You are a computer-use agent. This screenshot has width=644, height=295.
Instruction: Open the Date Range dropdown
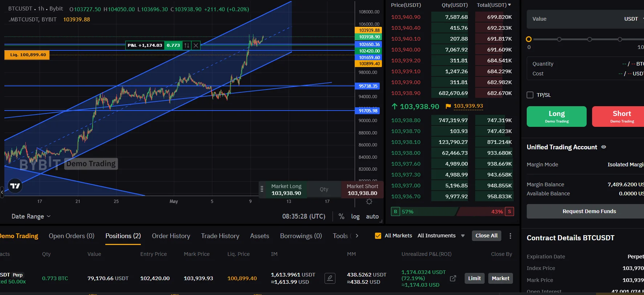click(x=31, y=216)
